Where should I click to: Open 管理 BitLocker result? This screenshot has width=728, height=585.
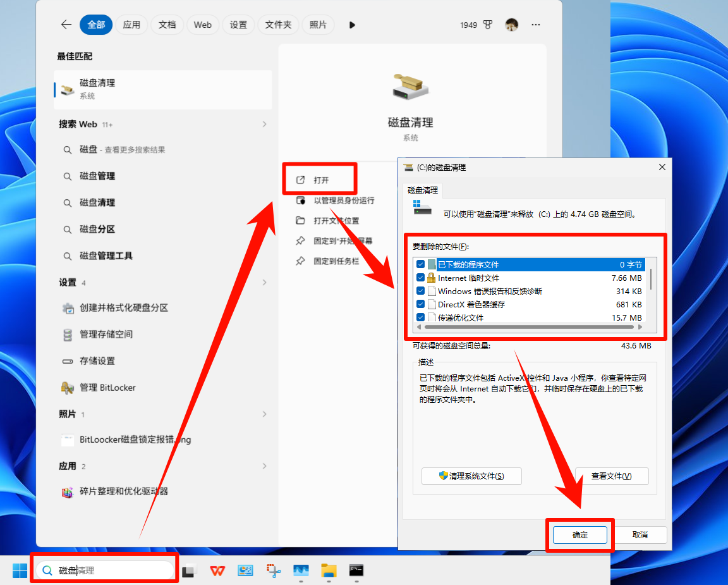tap(163, 388)
